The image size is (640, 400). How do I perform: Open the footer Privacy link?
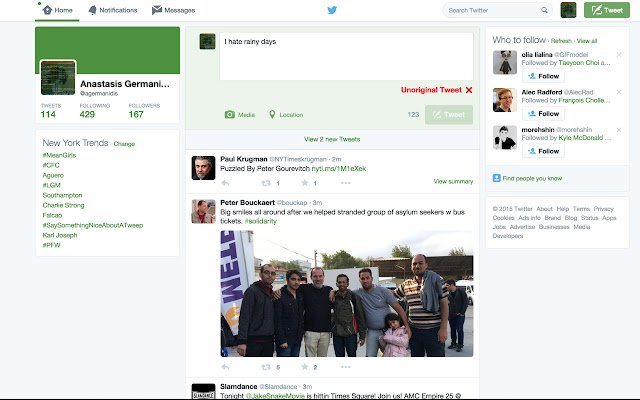(x=603, y=209)
